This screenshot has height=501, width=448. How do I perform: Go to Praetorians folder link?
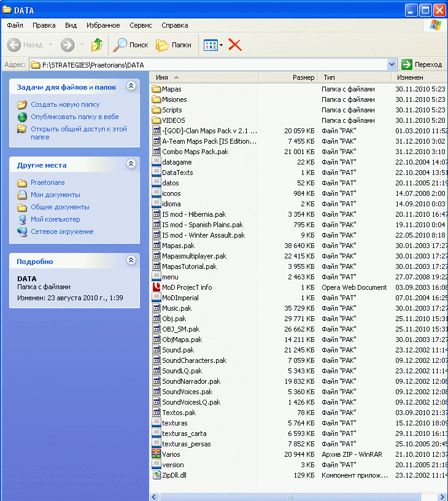point(48,182)
